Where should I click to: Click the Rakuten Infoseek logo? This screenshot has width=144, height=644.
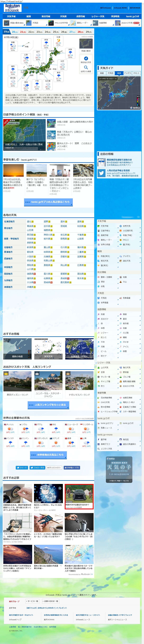(12, 8)
